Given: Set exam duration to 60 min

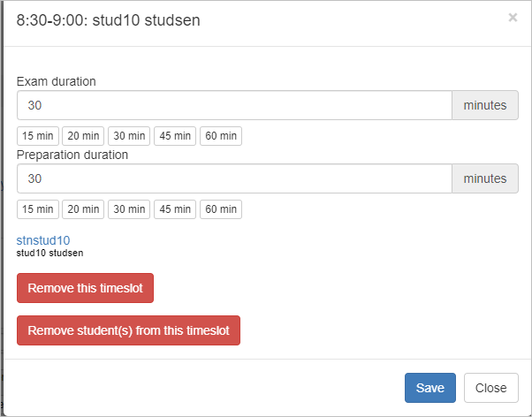Looking at the screenshot, I should (221, 136).
